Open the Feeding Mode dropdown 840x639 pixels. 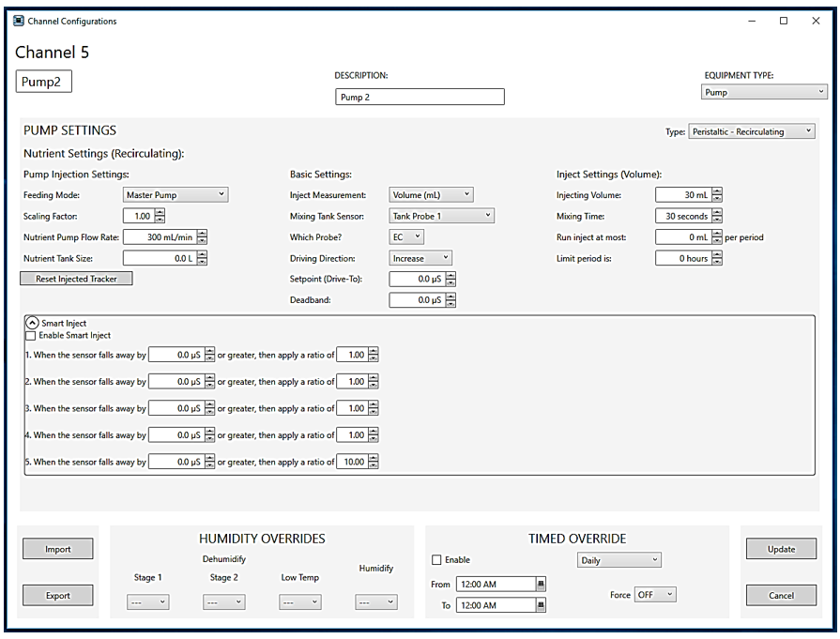point(176,195)
